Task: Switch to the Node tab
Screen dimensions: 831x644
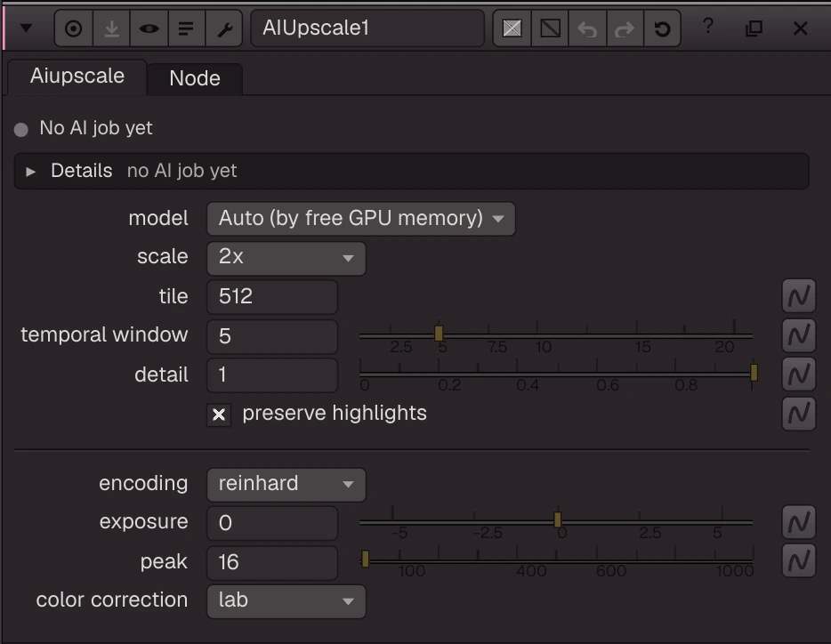Action: pyautogui.click(x=195, y=78)
